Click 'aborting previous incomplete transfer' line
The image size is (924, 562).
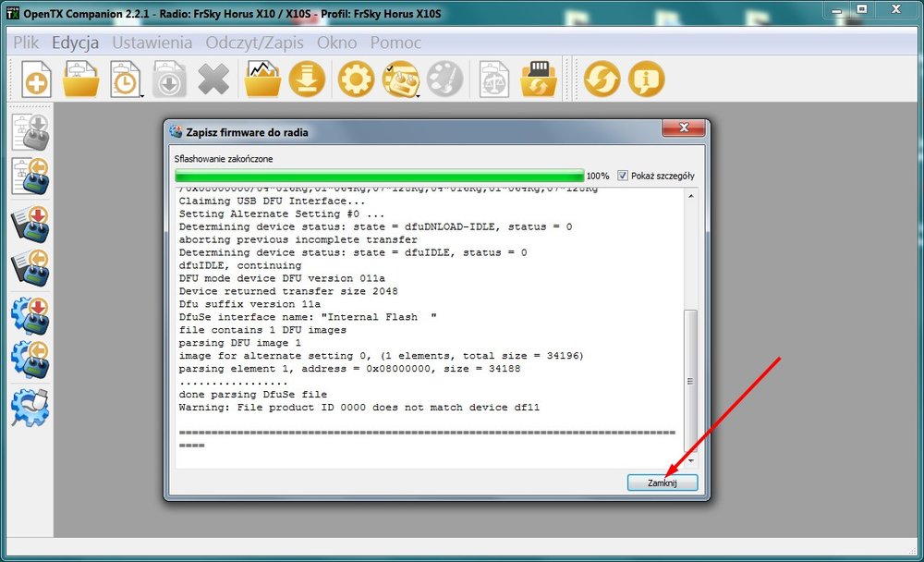[298, 240]
